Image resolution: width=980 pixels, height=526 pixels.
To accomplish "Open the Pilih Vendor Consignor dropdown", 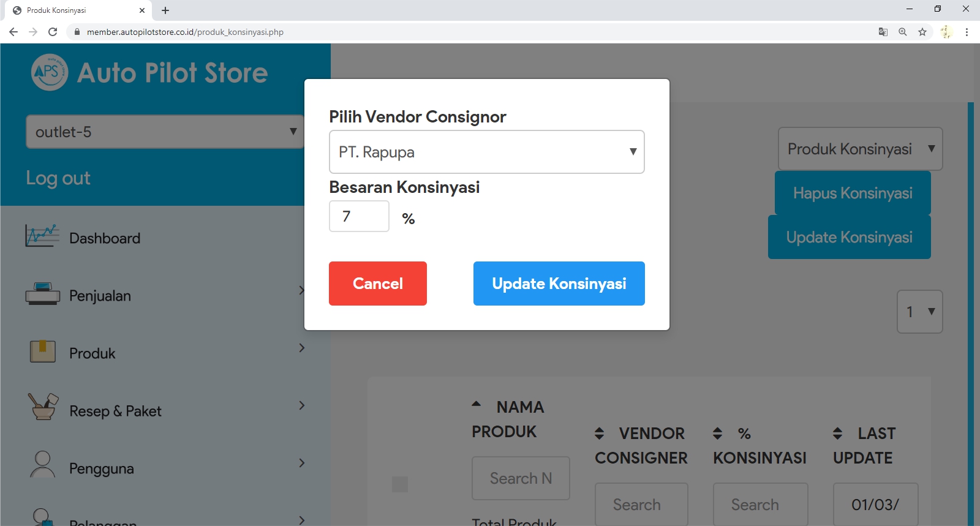I will point(486,152).
